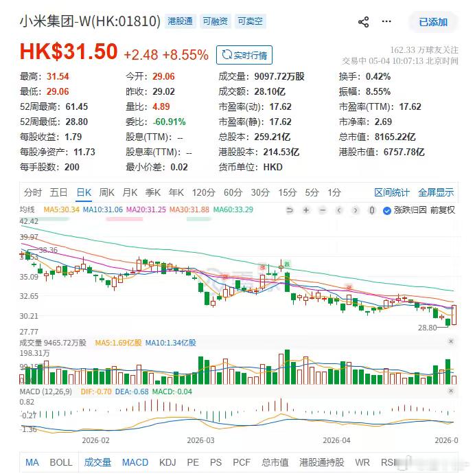The height and width of the screenshot is (476, 475).
Task: Select the 月K chart tab
Action: [x=130, y=192]
